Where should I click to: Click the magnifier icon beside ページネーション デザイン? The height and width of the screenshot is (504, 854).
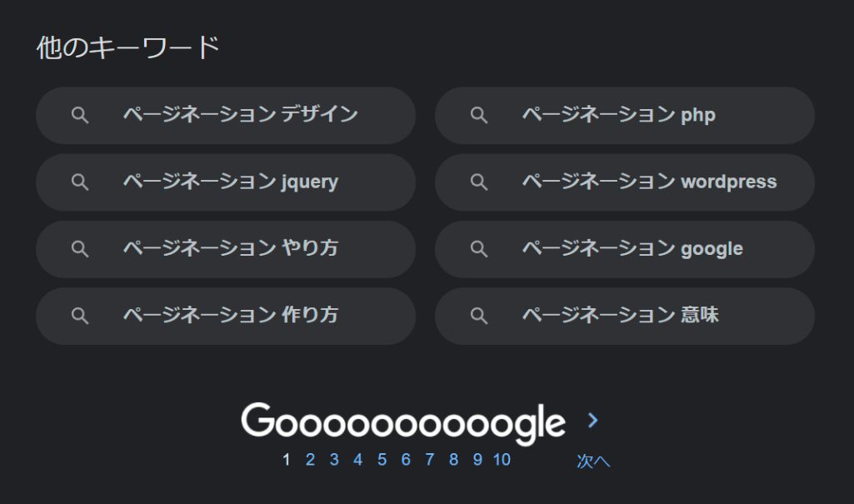pos(80,115)
